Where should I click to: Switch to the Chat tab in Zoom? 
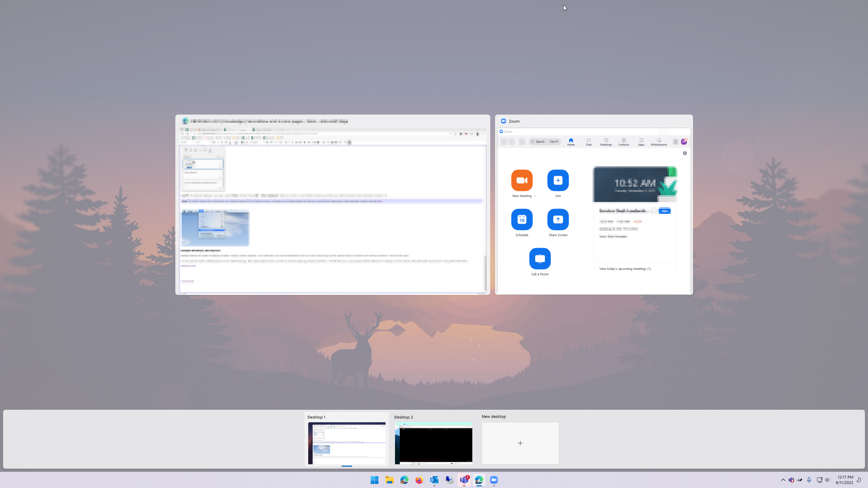pos(588,142)
